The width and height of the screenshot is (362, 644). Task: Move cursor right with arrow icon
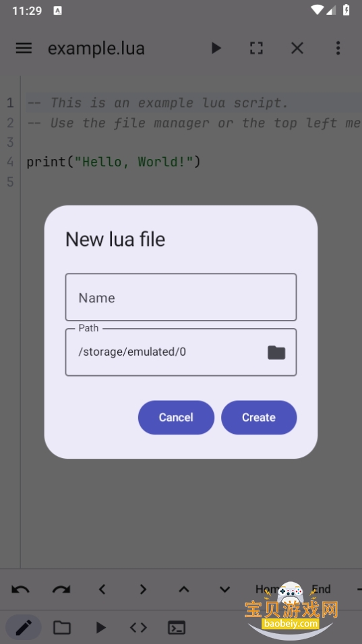143,589
